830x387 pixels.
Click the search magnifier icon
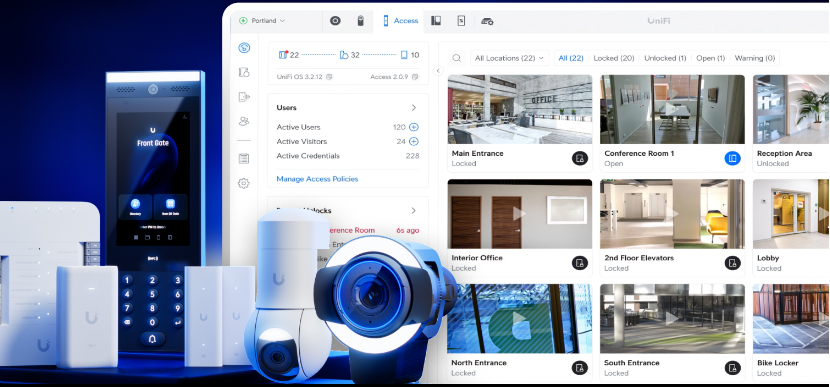457,58
